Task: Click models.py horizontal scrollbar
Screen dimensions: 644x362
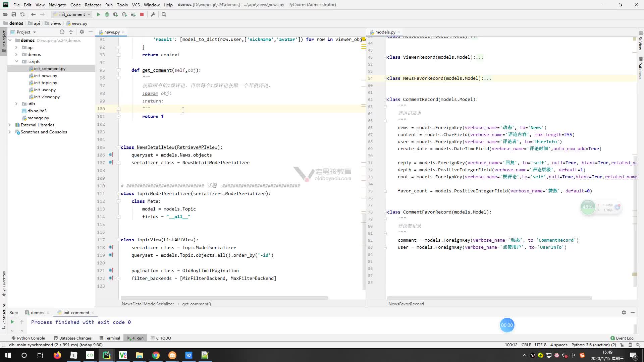Action: click(x=489, y=298)
